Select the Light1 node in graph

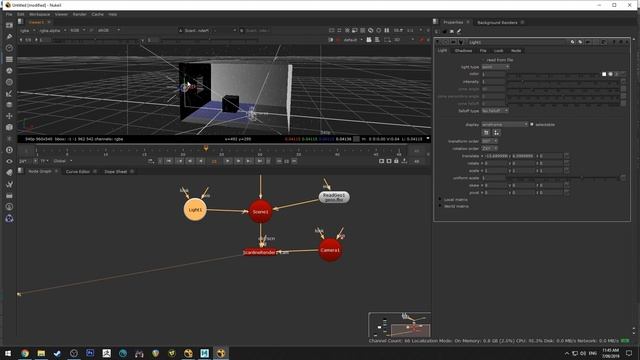click(x=195, y=209)
